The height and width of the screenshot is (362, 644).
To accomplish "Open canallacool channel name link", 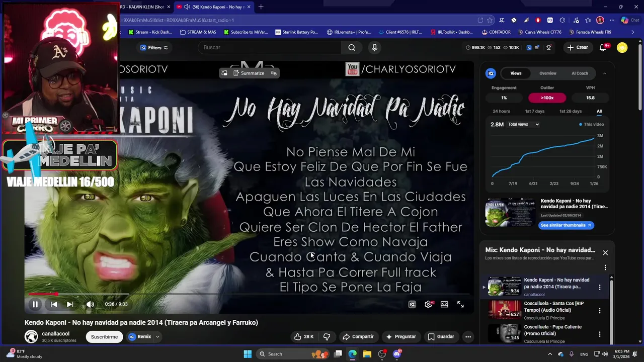I will (x=55, y=333).
